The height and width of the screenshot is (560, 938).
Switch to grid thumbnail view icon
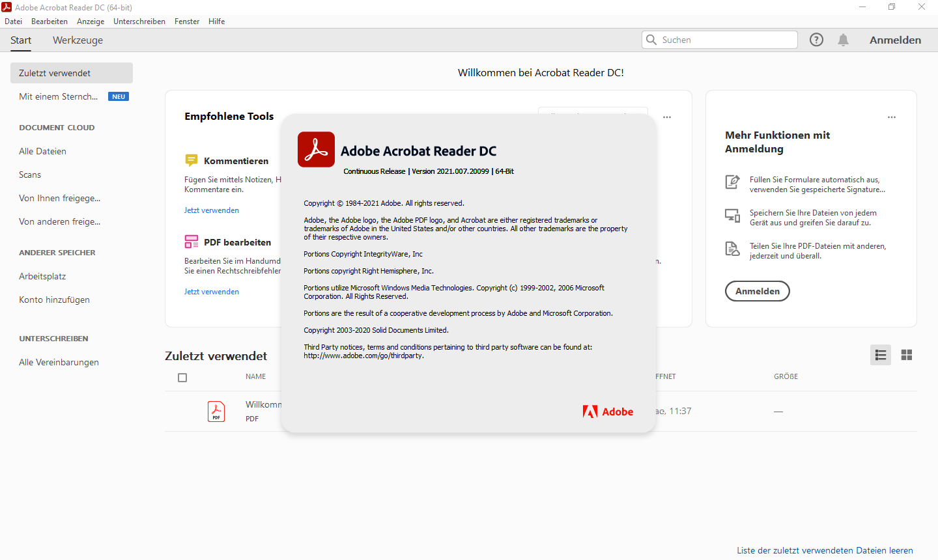coord(906,355)
